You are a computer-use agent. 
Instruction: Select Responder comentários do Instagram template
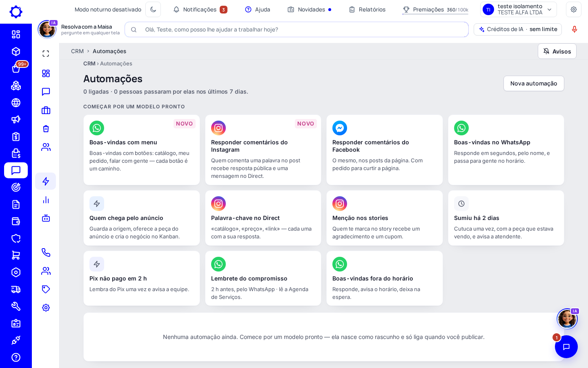tap(263, 150)
